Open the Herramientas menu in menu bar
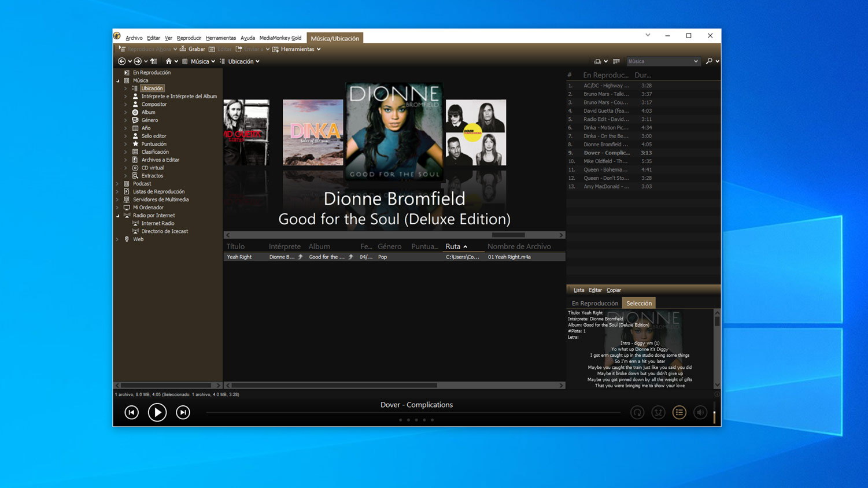Image resolution: width=868 pixels, height=488 pixels. click(220, 38)
